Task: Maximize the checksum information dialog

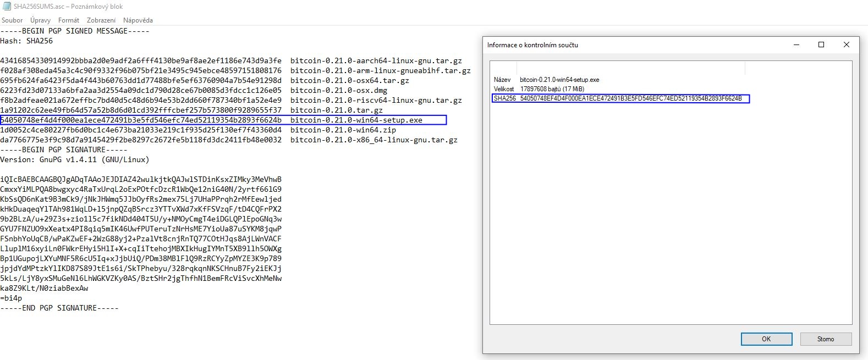Action: point(821,45)
